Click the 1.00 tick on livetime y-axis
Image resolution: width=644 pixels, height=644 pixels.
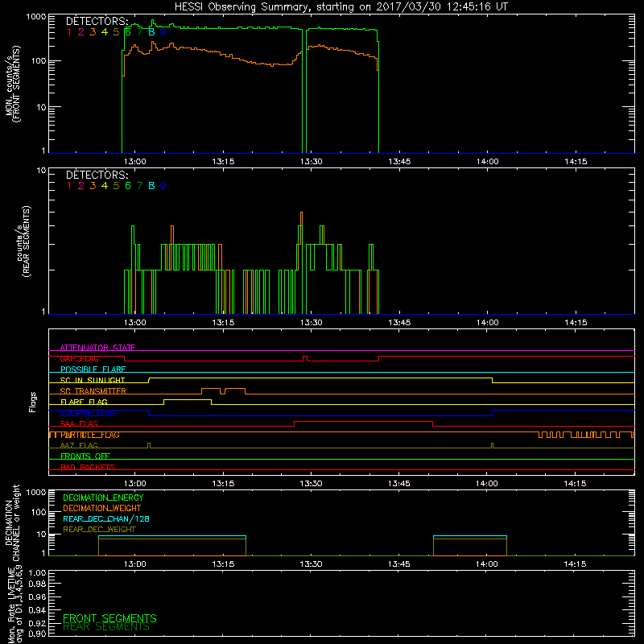tap(37, 572)
